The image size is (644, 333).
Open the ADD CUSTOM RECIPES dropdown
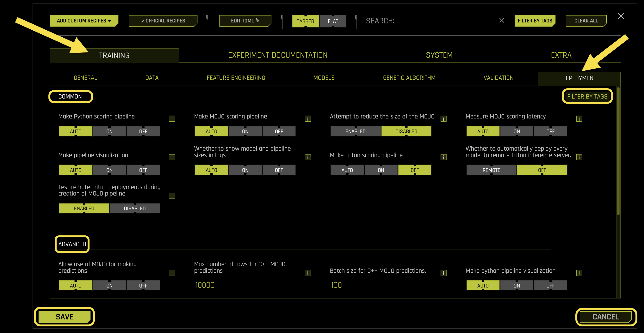point(84,21)
